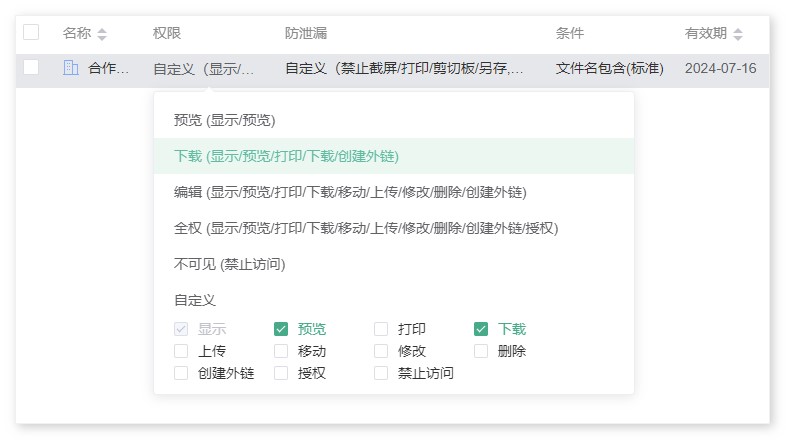Enable the 上传 permission checkbox

[x=181, y=351]
